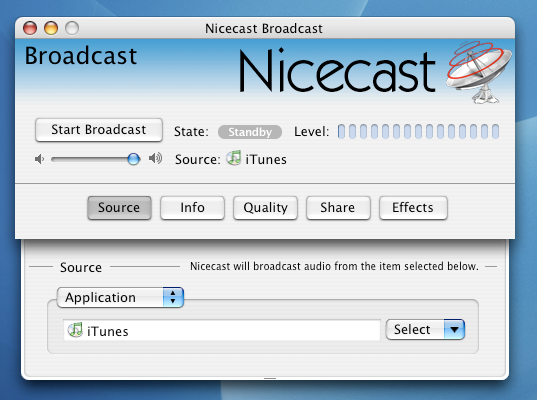This screenshot has height=400, width=537.
Task: Click the low volume speaker icon
Action: 39,159
